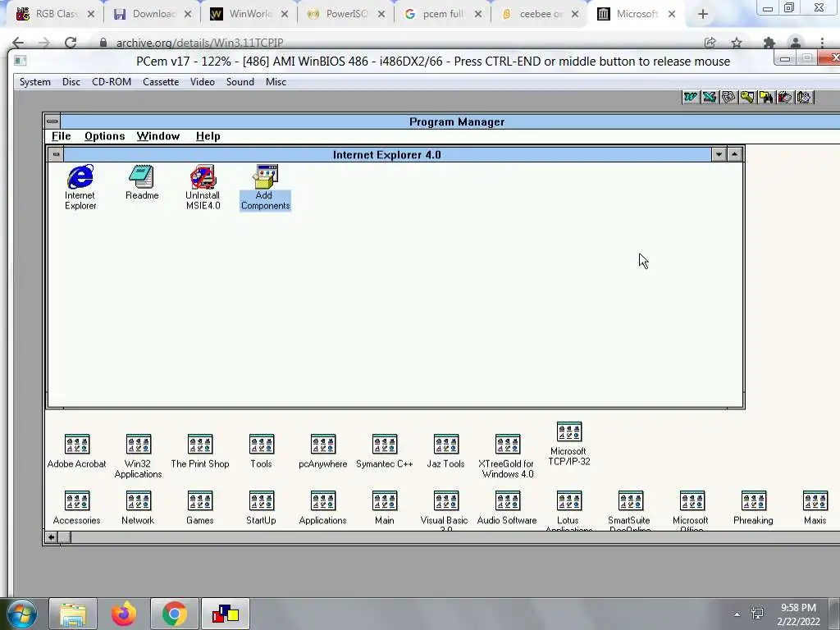Open Windows Explorer from the taskbar

[x=73, y=614]
